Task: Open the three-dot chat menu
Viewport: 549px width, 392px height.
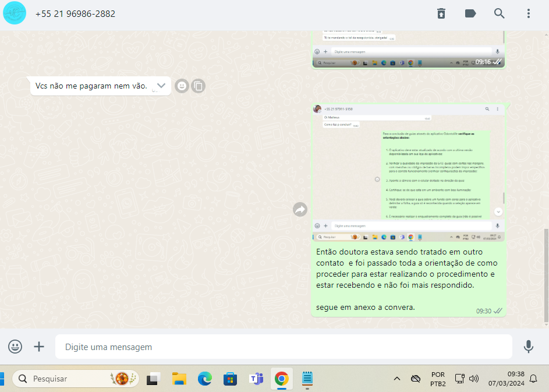Action: pos(529,13)
